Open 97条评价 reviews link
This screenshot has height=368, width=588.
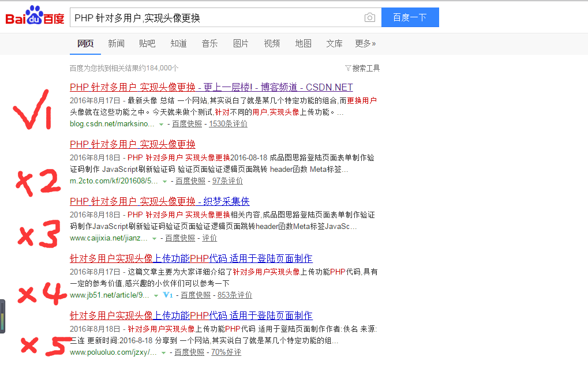pos(227,181)
